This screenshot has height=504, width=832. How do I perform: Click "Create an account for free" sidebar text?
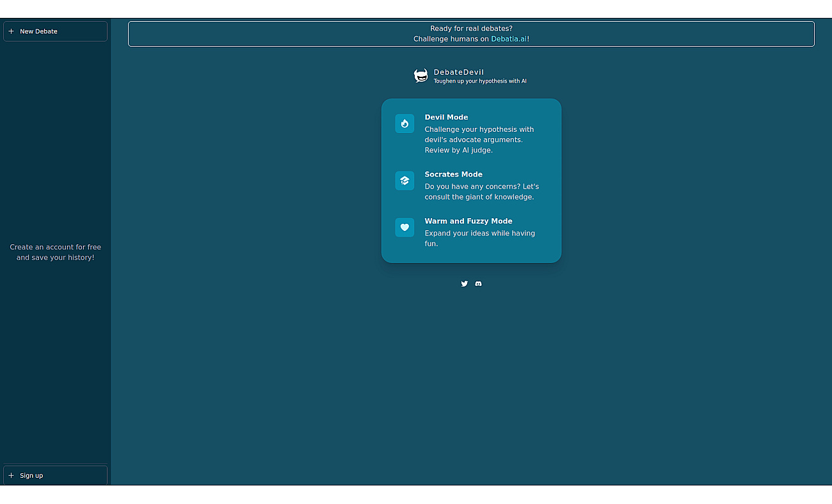point(55,247)
